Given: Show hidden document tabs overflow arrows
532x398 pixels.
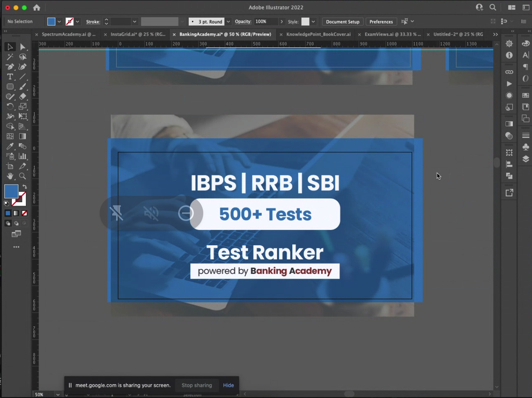Looking at the screenshot, I should [x=496, y=35].
